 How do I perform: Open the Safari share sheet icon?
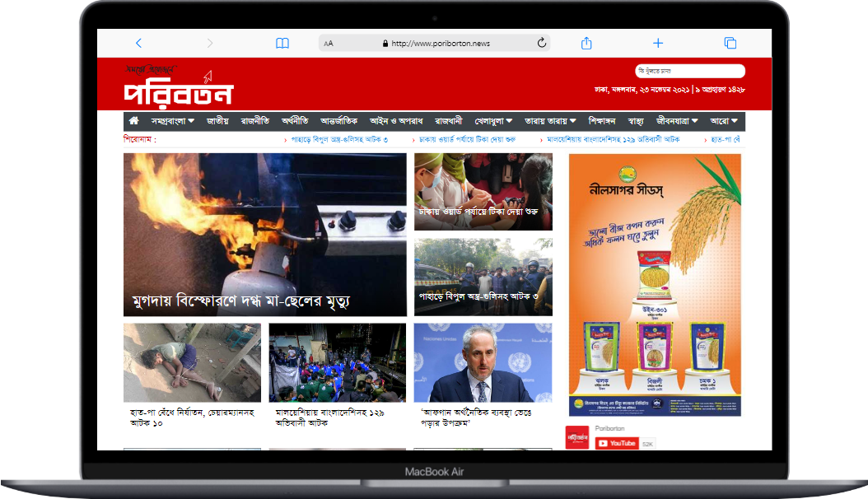[x=586, y=42]
